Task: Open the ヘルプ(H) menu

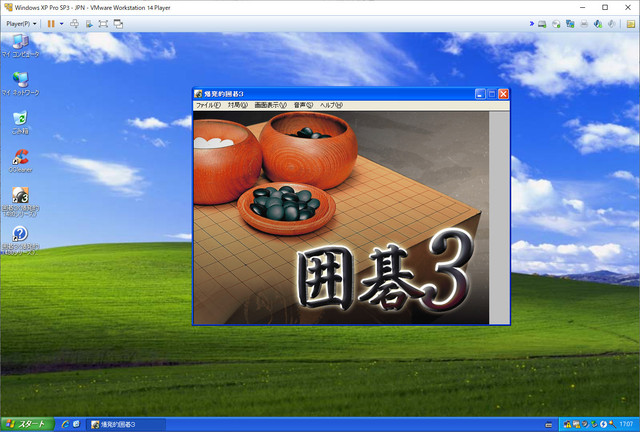Action: coord(331,105)
